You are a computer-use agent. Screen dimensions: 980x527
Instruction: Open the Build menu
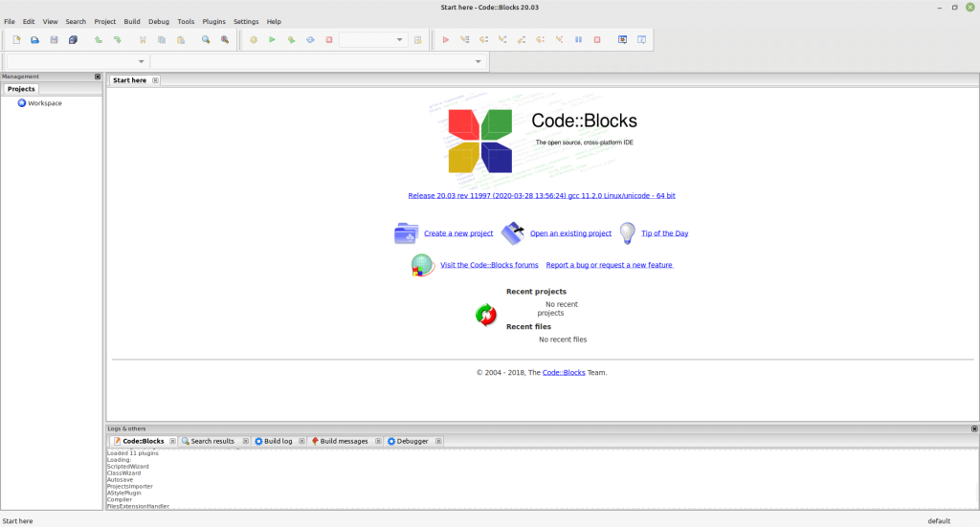(132, 21)
